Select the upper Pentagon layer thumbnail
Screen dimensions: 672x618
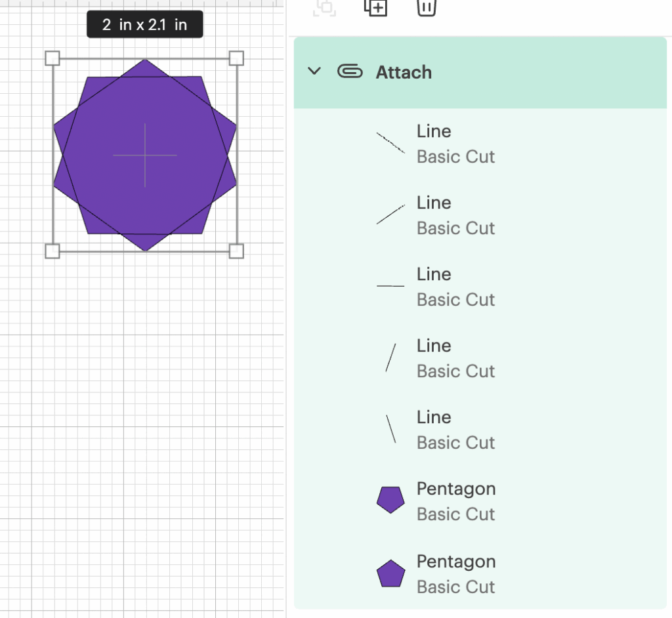390,501
